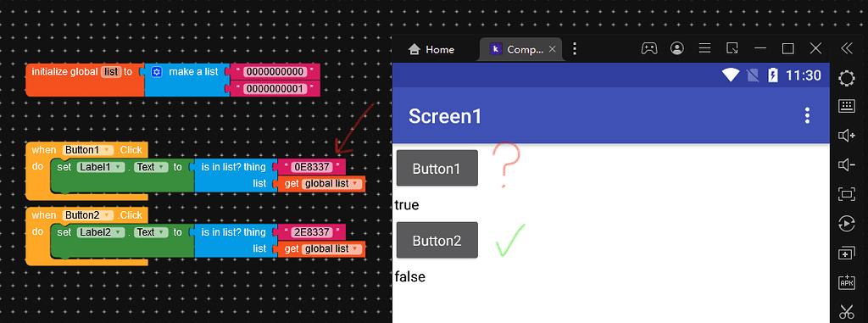The height and width of the screenshot is (323, 868).
Task: Open the Screen1 overflow menu
Action: tap(807, 115)
